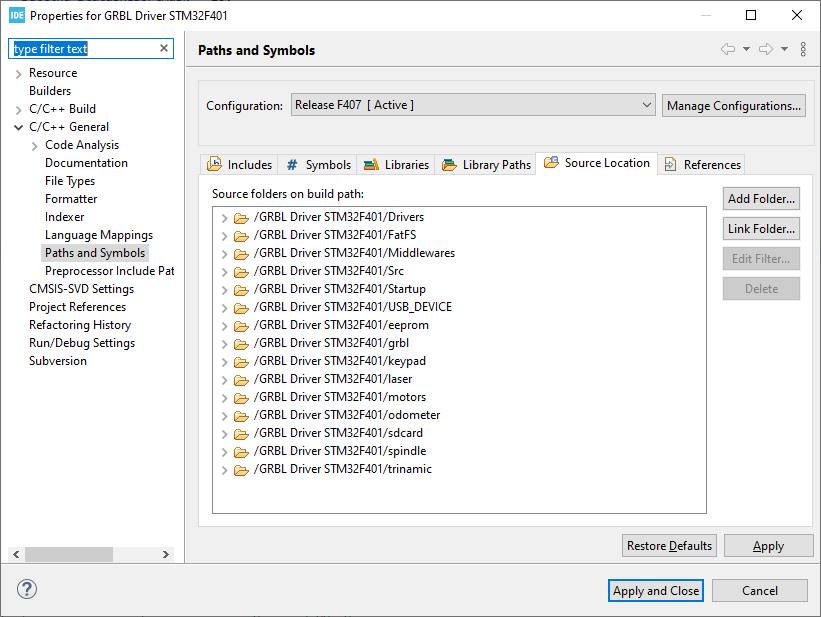Click the trinamic folder icon
The image size is (821, 617).
click(x=241, y=470)
